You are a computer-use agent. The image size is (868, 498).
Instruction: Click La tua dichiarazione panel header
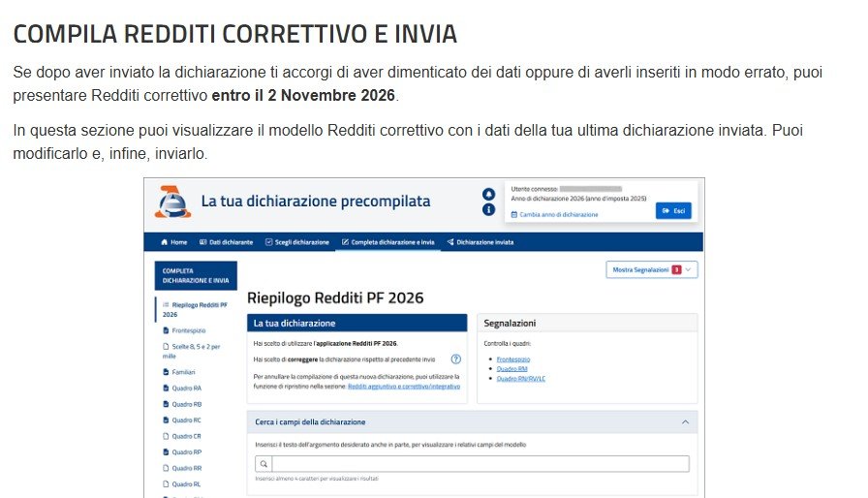click(x=357, y=324)
